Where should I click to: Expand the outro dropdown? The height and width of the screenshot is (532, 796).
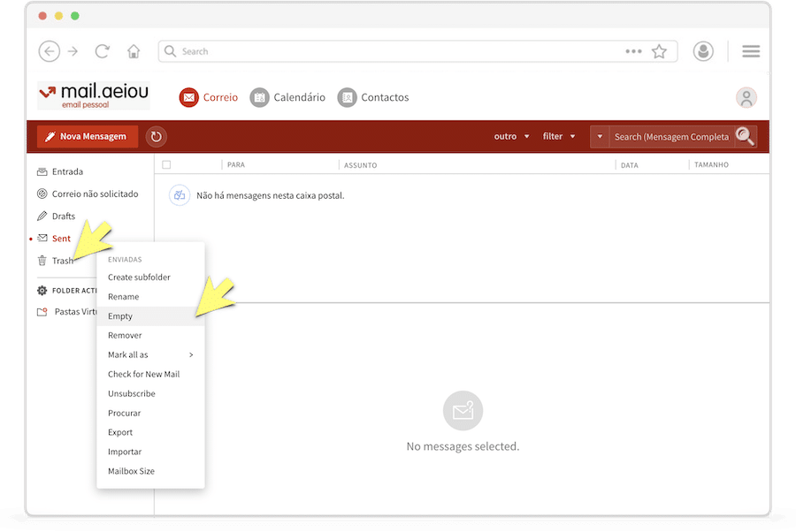click(x=511, y=137)
